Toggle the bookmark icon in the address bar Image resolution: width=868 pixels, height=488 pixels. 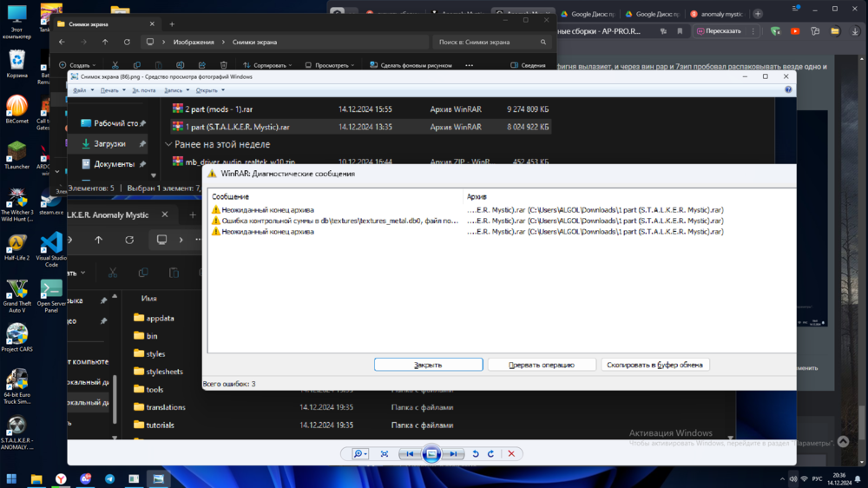680,31
